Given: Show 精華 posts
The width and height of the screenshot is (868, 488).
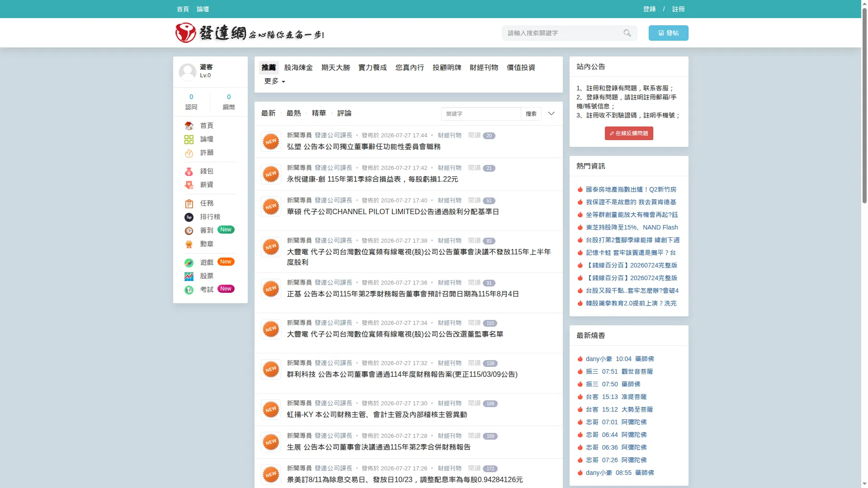Looking at the screenshot, I should click(x=319, y=113).
